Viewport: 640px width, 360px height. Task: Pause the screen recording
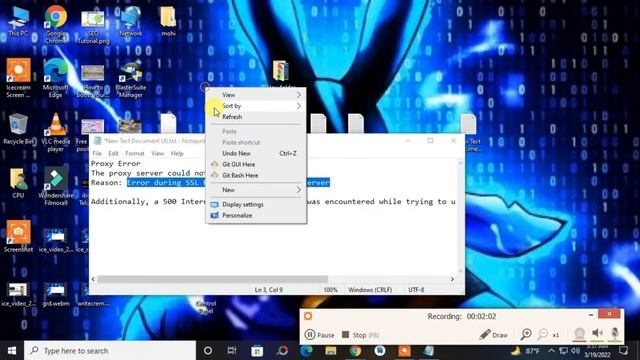pos(320,335)
